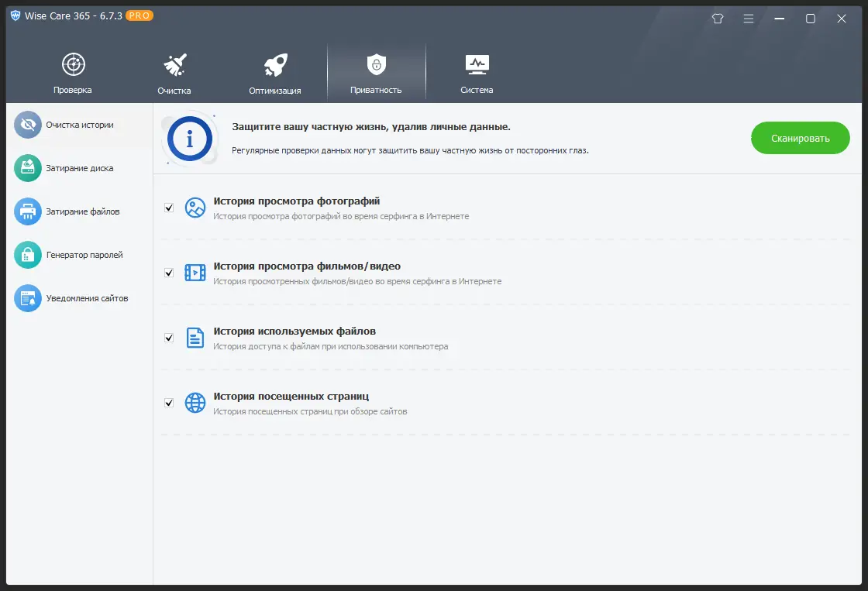Image resolution: width=868 pixels, height=591 pixels.
Task: Open Генератор паролей label in sidebar
Action: point(84,255)
